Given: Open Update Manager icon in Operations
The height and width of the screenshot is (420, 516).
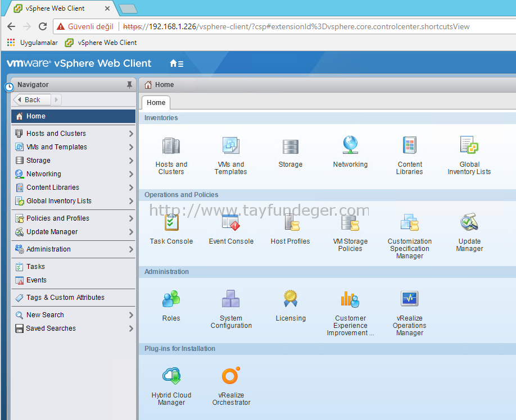Looking at the screenshot, I should coord(469,222).
